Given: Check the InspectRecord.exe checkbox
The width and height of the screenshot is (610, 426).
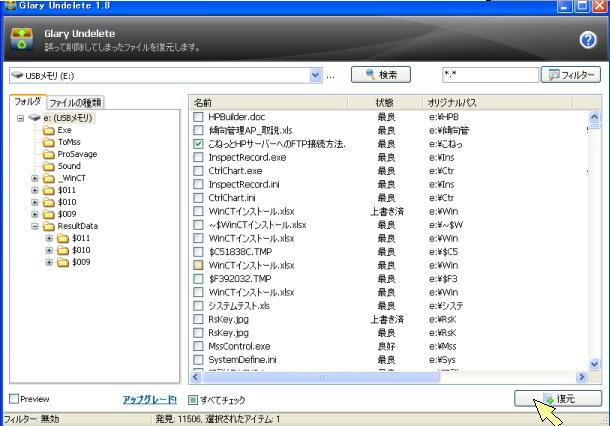Looking at the screenshot, I should [198, 157].
